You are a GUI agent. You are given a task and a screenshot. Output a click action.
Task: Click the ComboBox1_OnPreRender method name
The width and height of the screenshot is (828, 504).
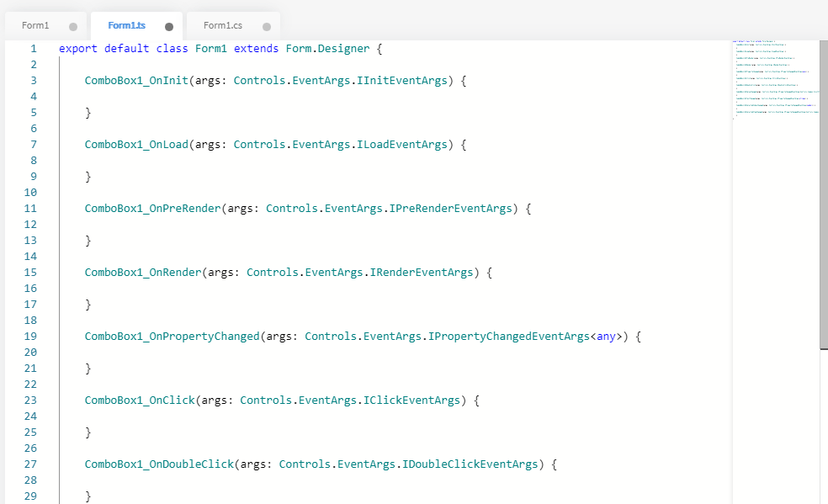152,209
